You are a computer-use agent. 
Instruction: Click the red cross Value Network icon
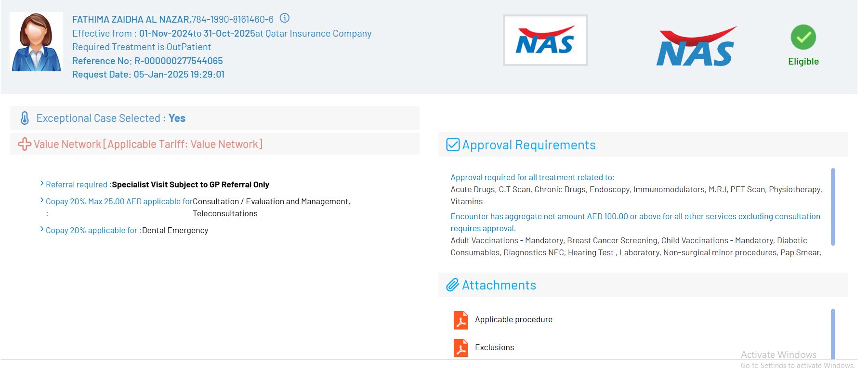pyautogui.click(x=24, y=144)
